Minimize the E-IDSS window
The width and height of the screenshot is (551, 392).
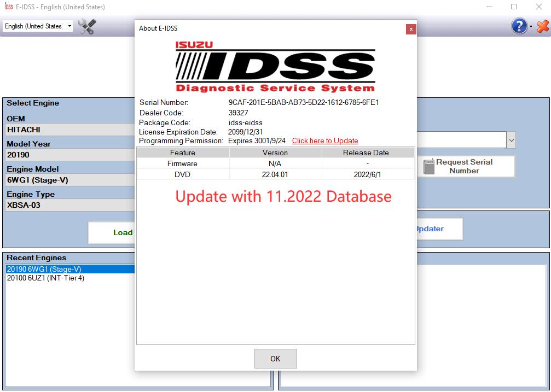(x=489, y=7)
